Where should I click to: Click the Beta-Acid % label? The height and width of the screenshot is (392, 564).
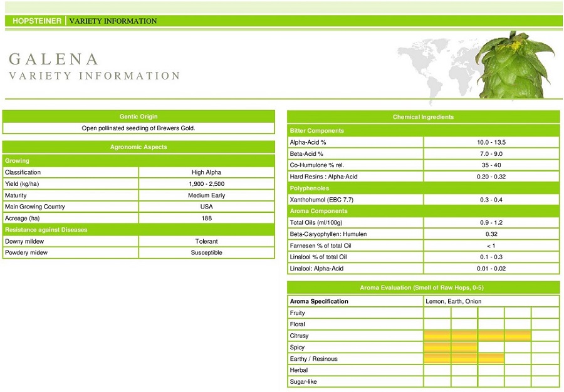tap(306, 154)
